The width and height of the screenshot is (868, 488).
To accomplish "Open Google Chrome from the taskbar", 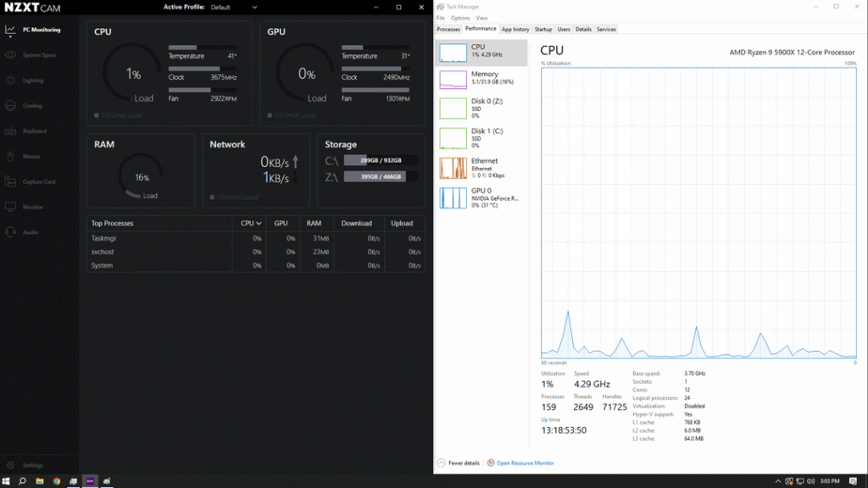I will [x=57, y=481].
